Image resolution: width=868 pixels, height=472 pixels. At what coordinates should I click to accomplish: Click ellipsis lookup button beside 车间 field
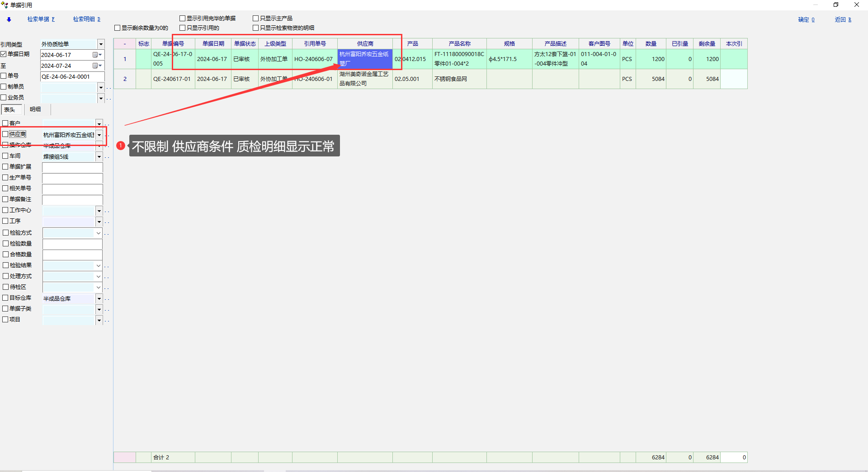tap(107, 157)
